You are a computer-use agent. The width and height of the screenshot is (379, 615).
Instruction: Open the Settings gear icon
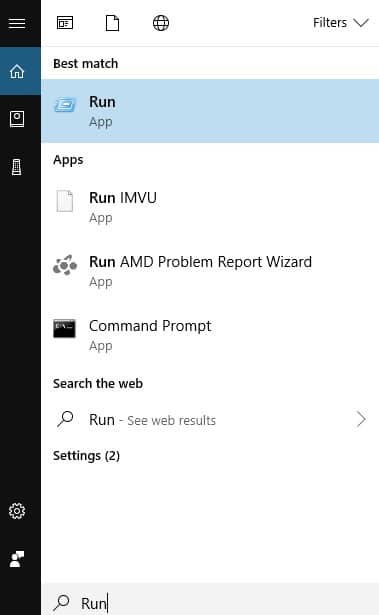coord(17,511)
